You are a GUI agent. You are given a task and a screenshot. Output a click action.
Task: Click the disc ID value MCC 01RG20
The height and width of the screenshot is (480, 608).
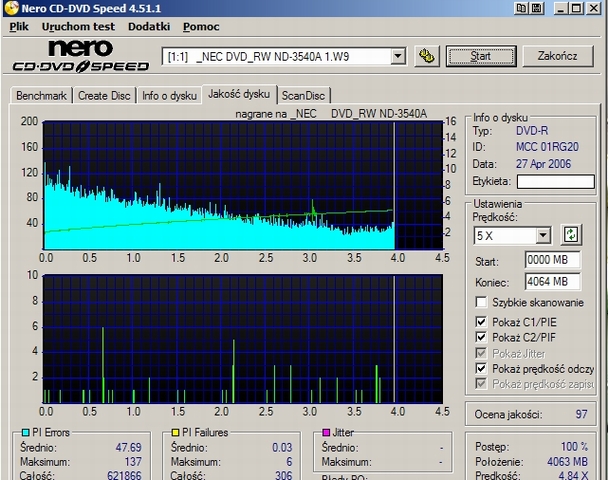[547, 147]
